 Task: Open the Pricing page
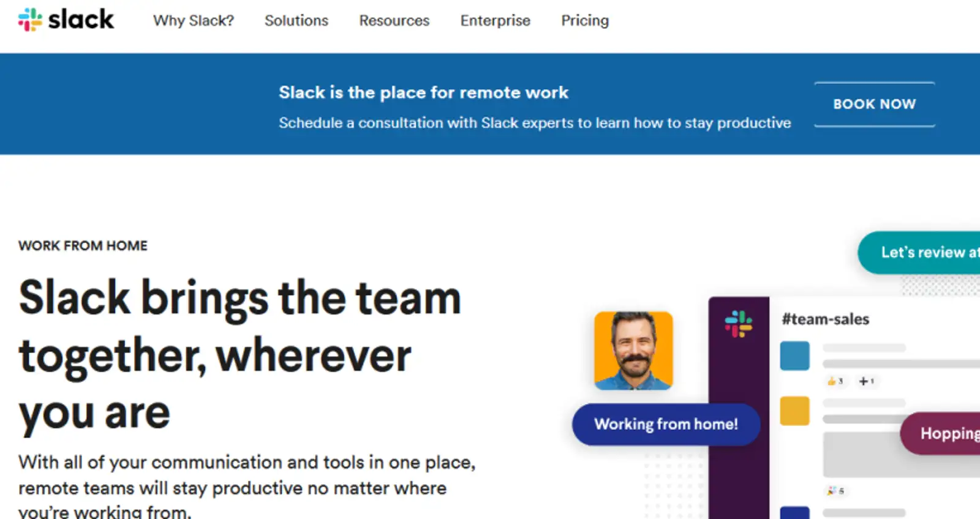(585, 20)
